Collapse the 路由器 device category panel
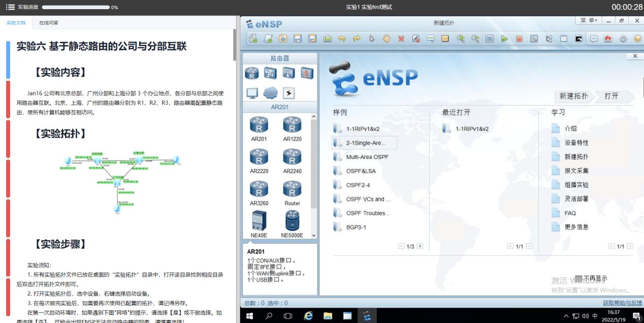This screenshot has height=323, width=644. pyautogui.click(x=281, y=58)
